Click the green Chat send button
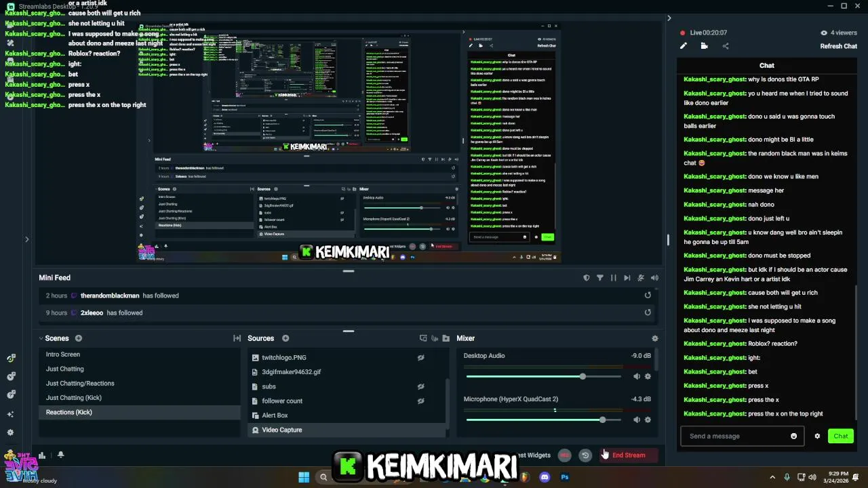 pyautogui.click(x=841, y=436)
